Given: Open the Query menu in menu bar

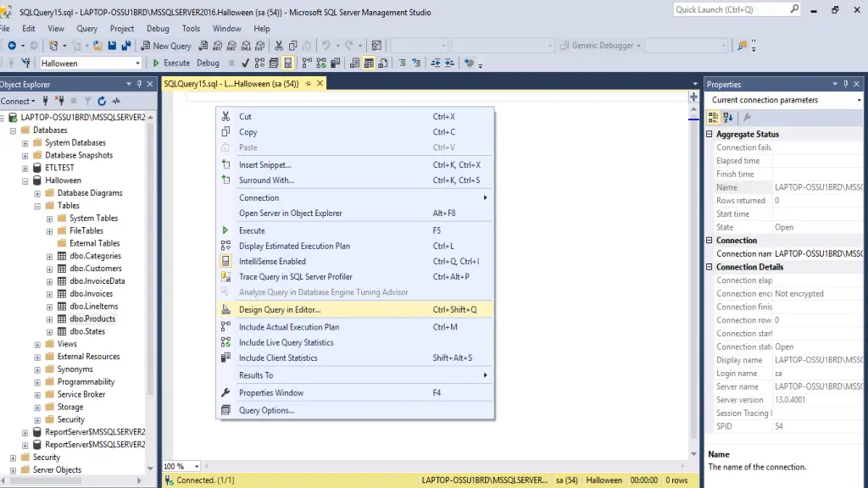Looking at the screenshot, I should point(87,29).
